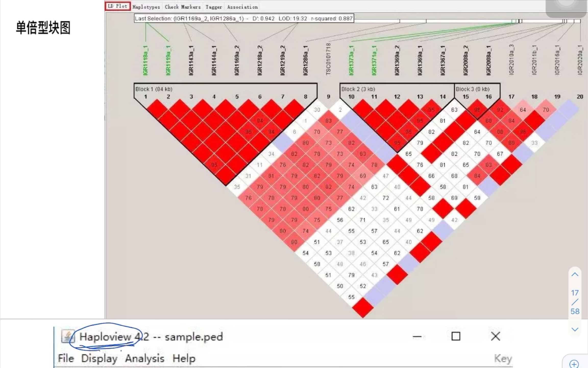This screenshot has height=368, width=588.
Task: Click marker number 9 in the LD plot
Action: (x=328, y=97)
